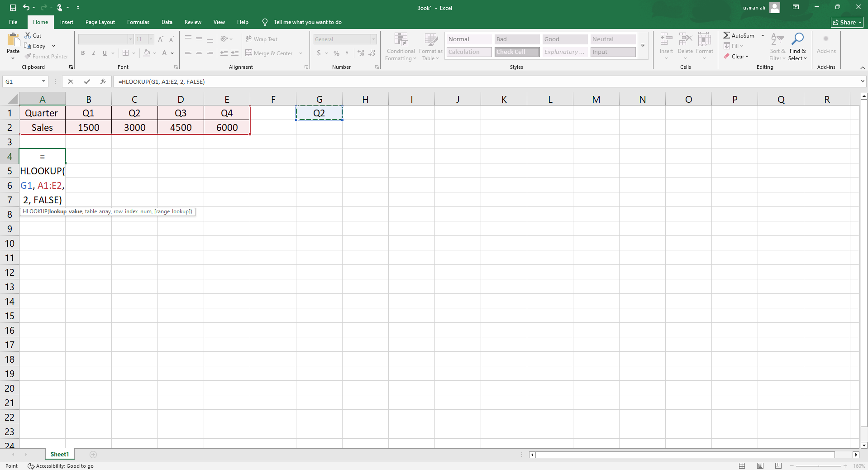
Task: Toggle Middle Align vertical alignment
Action: point(199,39)
